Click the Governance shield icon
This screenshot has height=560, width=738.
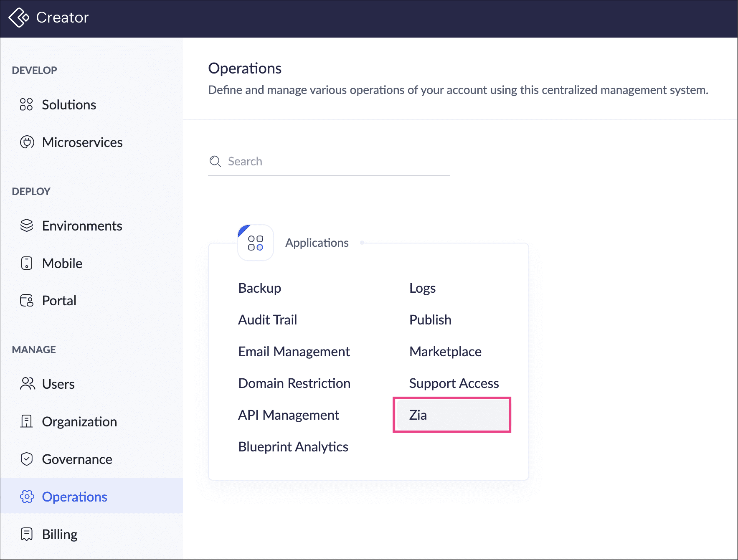pos(27,459)
